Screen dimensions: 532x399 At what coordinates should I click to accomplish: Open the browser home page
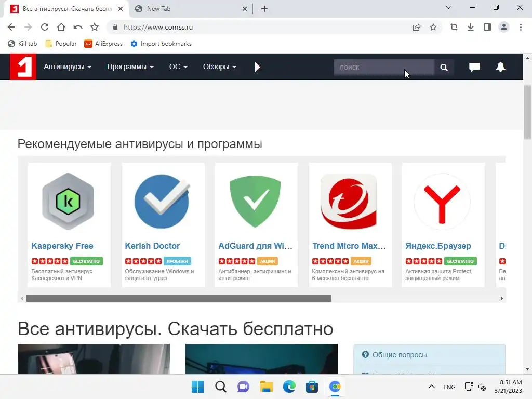(61, 27)
